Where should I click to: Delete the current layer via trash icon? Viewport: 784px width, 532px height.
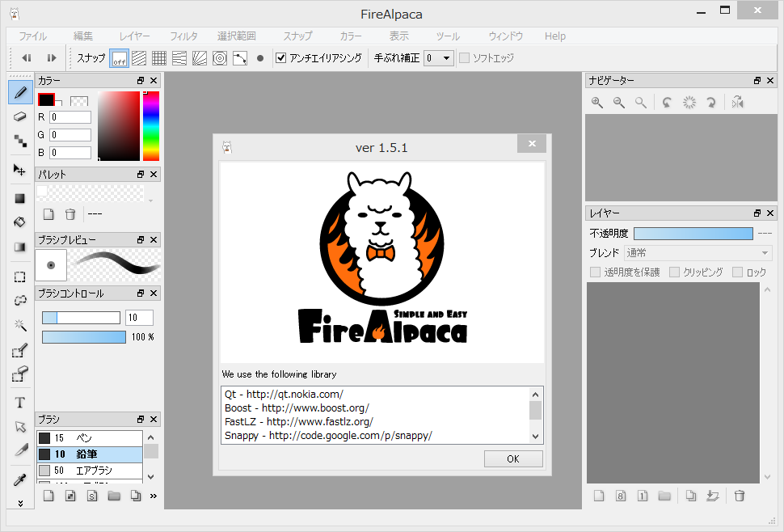pyautogui.click(x=740, y=496)
